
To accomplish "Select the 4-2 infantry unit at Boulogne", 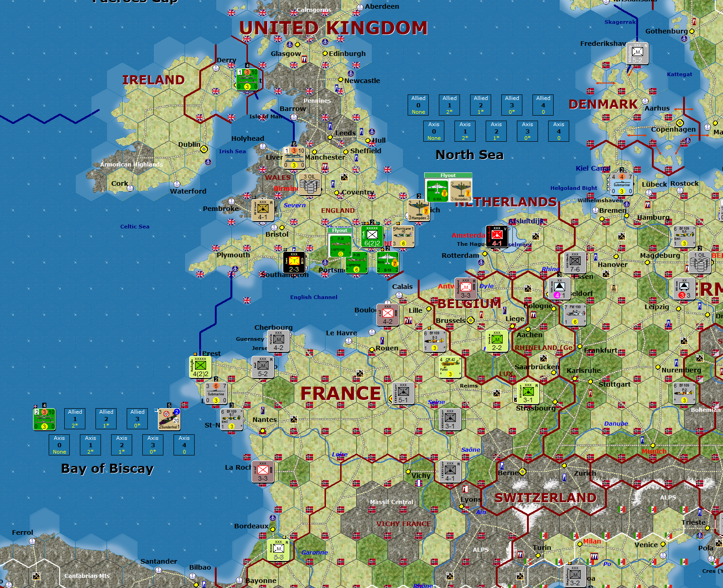I will (387, 315).
